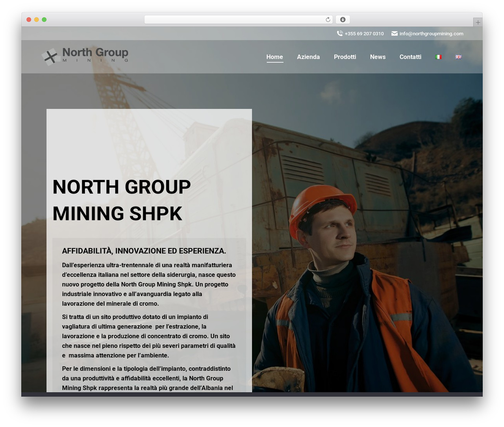Open the browser downloads button

[343, 20]
